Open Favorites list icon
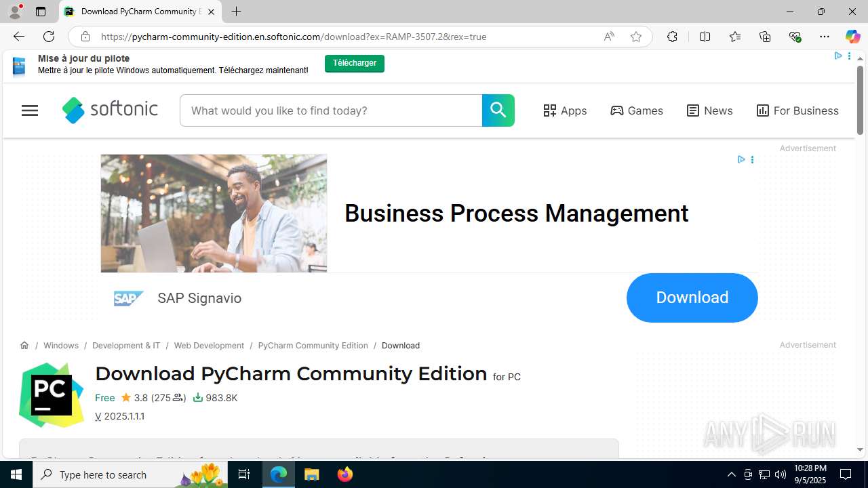This screenshot has height=488, width=868. (x=735, y=37)
